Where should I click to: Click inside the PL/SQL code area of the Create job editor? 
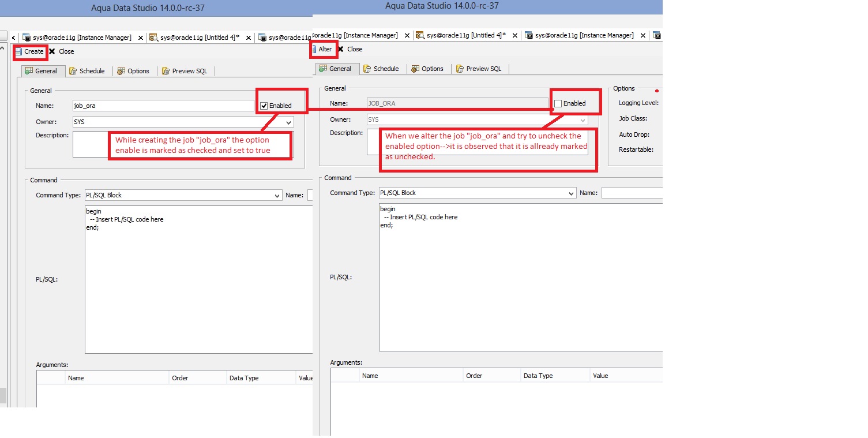click(199, 279)
